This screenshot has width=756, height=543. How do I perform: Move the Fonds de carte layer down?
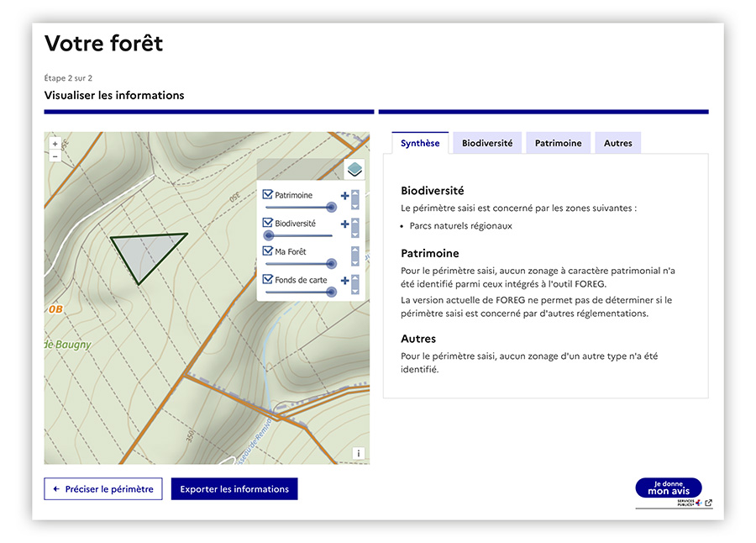tap(355, 290)
